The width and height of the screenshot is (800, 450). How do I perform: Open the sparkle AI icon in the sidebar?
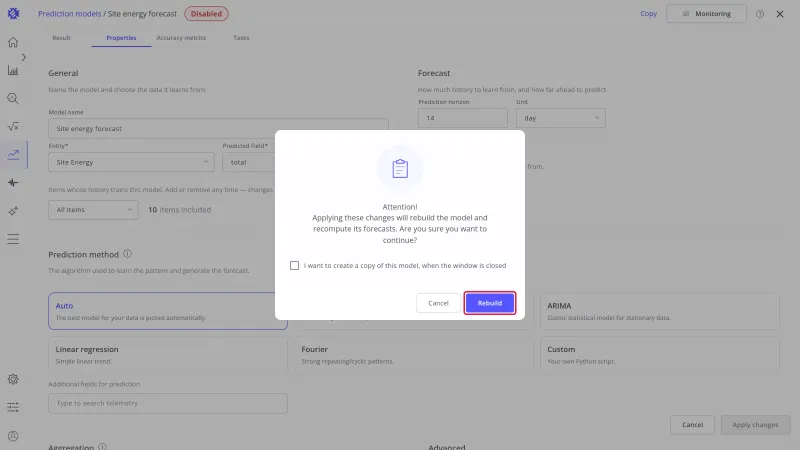tap(13, 211)
